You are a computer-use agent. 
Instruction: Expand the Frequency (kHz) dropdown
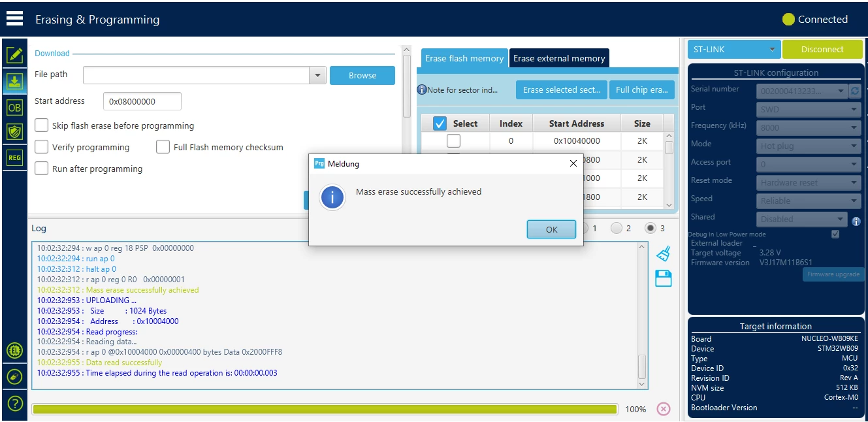tap(809, 128)
